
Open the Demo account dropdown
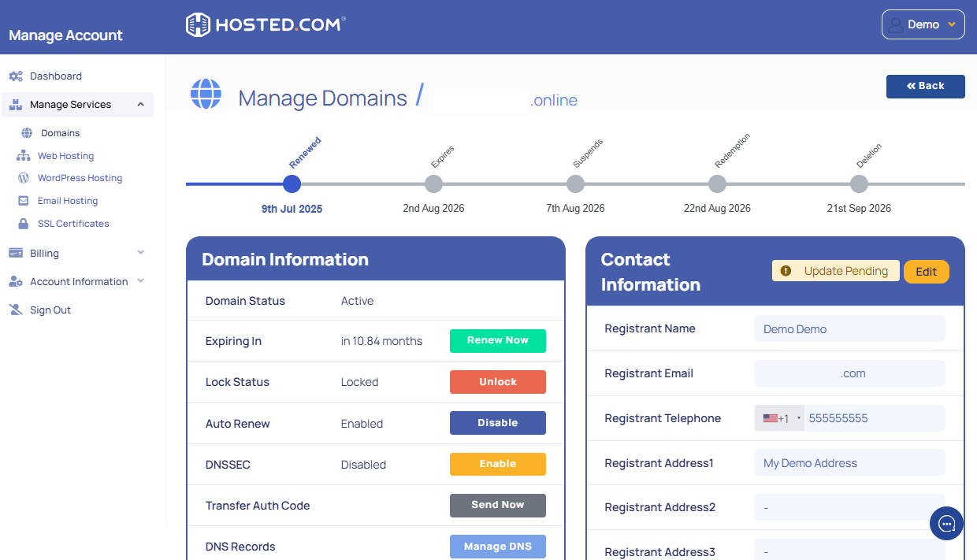coord(923,24)
